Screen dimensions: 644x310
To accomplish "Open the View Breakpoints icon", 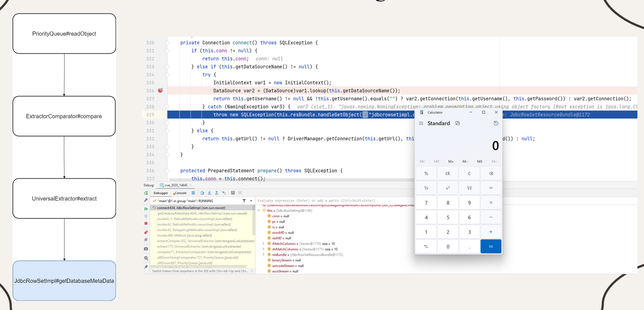I will [x=146, y=232].
